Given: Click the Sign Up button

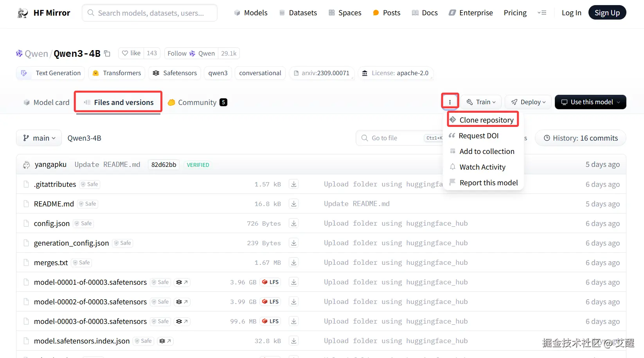Looking at the screenshot, I should pos(607,13).
